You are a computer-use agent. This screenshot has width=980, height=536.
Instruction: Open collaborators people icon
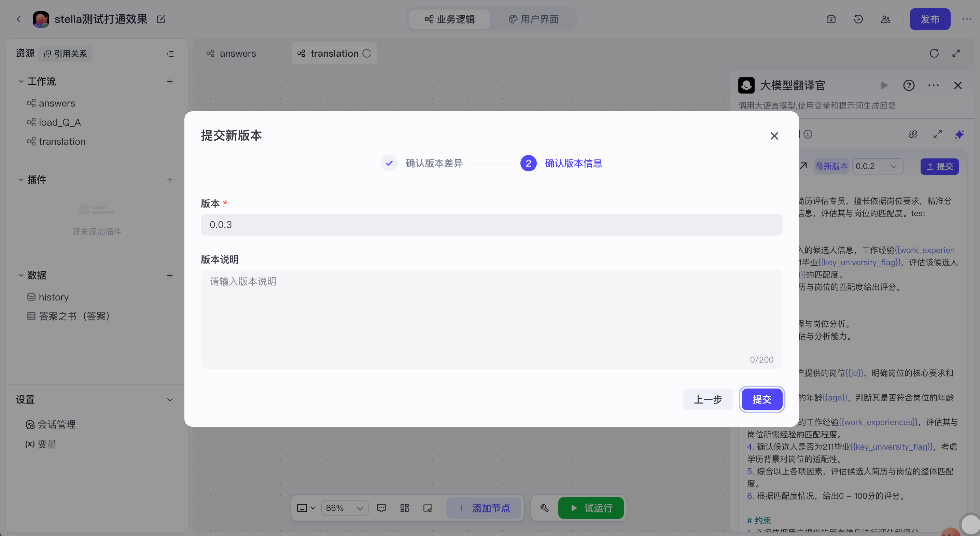tap(886, 19)
